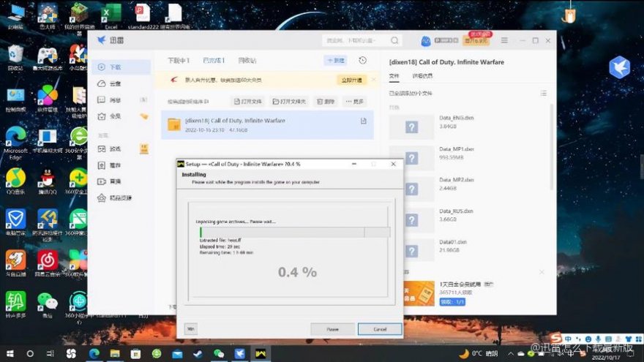Open 下载 in the Xunlei sidebar
This screenshot has width=644, height=362.
tap(121, 67)
